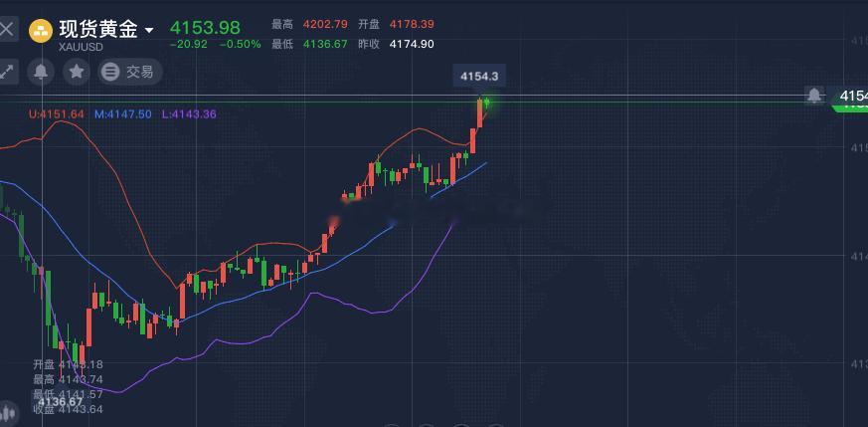This screenshot has width=868, height=427.
Task: Click the Bollinger lower band label L:4143.36
Action: pyautogui.click(x=189, y=114)
